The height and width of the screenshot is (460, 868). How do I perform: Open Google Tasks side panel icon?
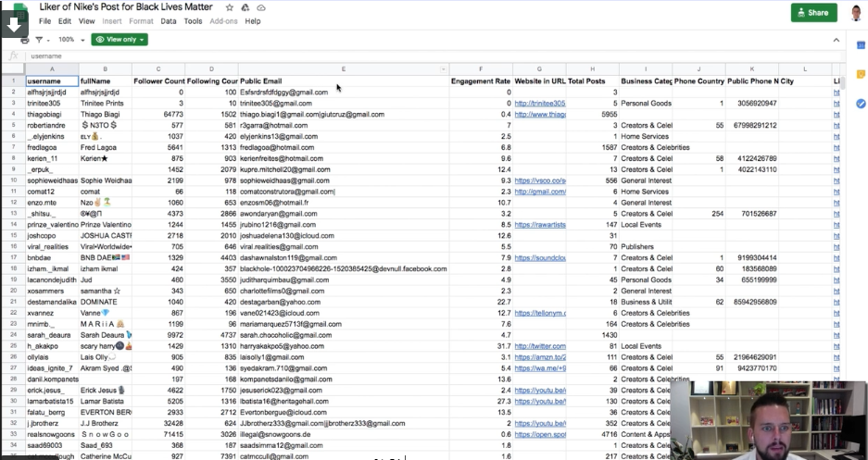point(861,104)
